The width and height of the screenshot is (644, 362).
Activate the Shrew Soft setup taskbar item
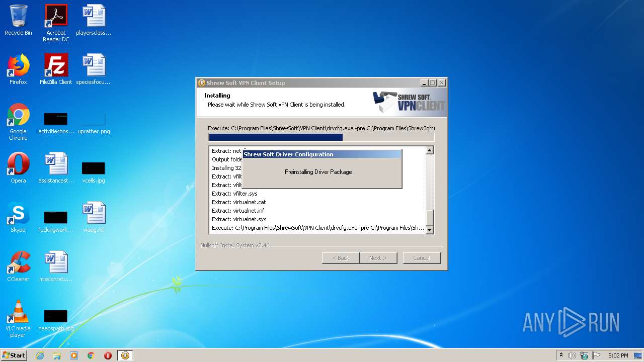[125, 355]
